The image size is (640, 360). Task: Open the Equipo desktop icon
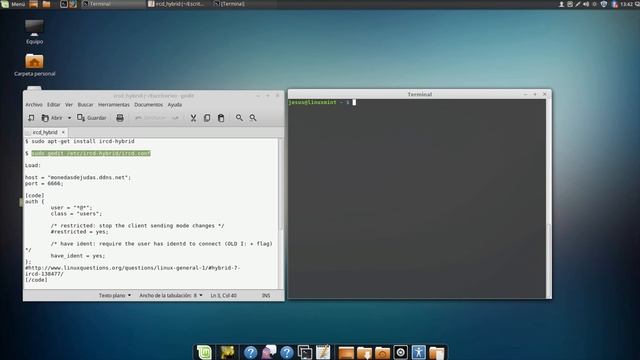34,32
